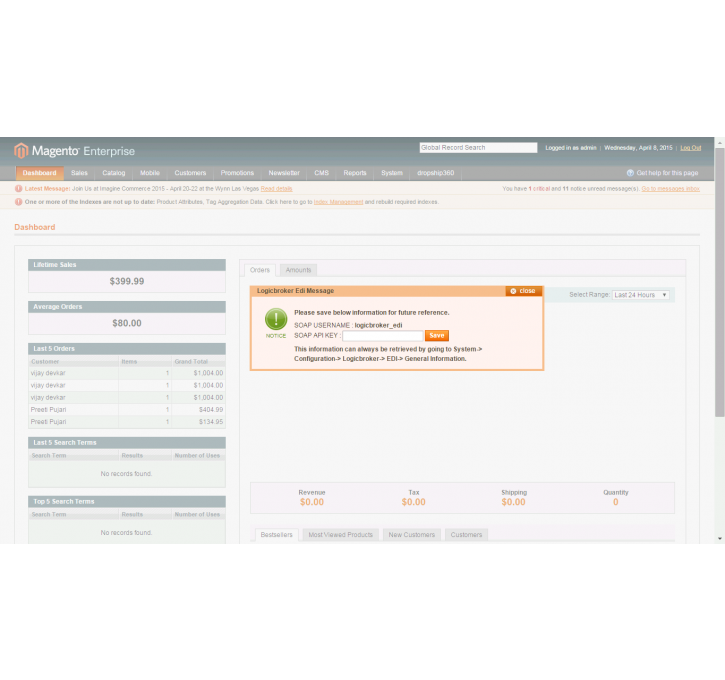Click the Latest Message alert icon

pos(18,189)
